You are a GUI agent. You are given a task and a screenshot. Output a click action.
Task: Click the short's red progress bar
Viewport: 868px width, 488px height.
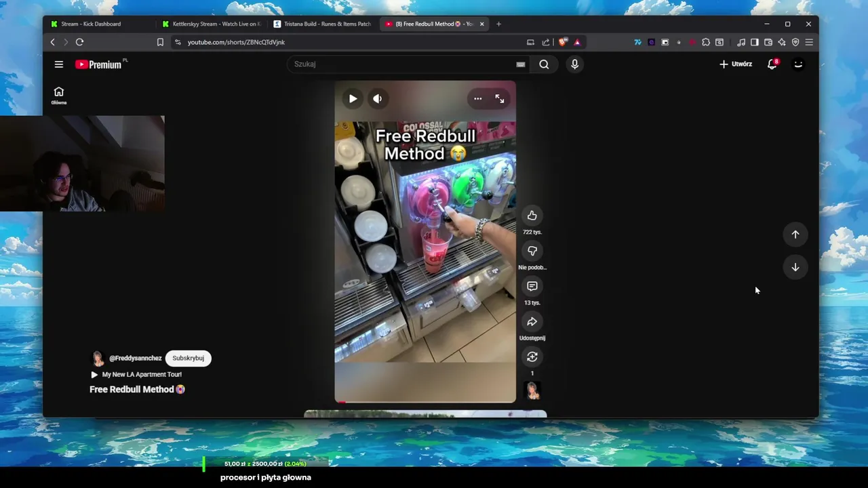tap(425, 402)
